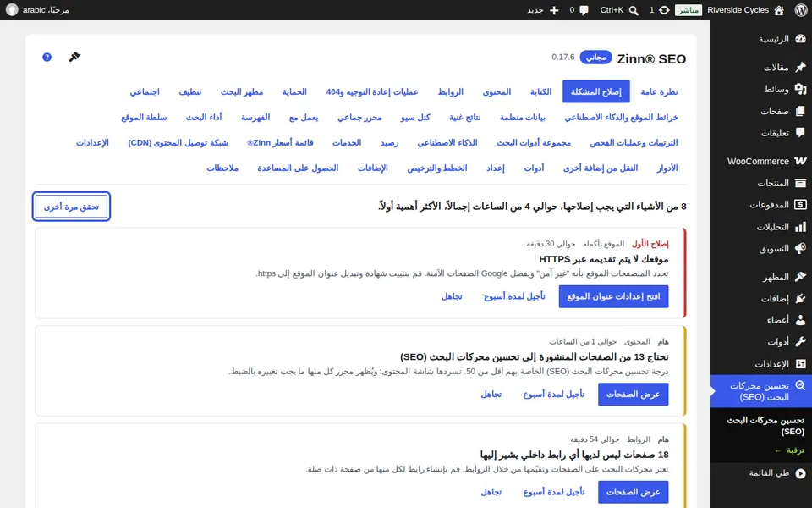Click the WooCommerce logo icon in sidebar

[x=801, y=161]
